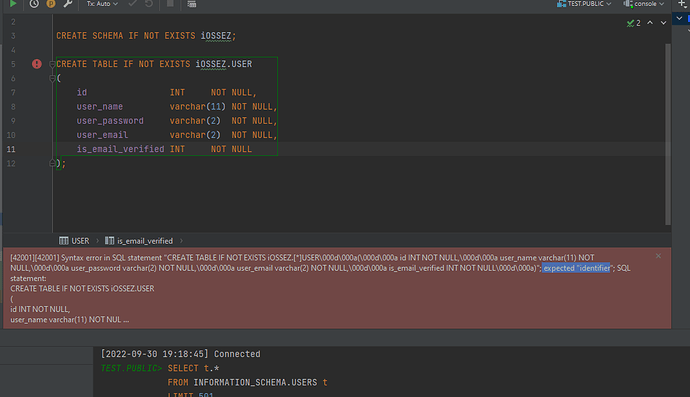
Task: Click the in-editor results table icon
Action: [x=191, y=4]
